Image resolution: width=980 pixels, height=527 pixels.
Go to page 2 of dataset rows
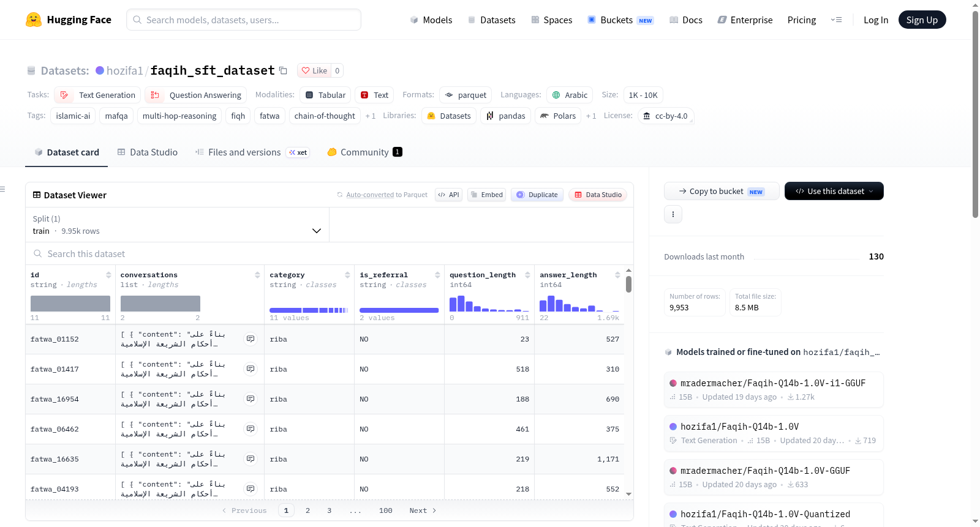pyautogui.click(x=307, y=510)
